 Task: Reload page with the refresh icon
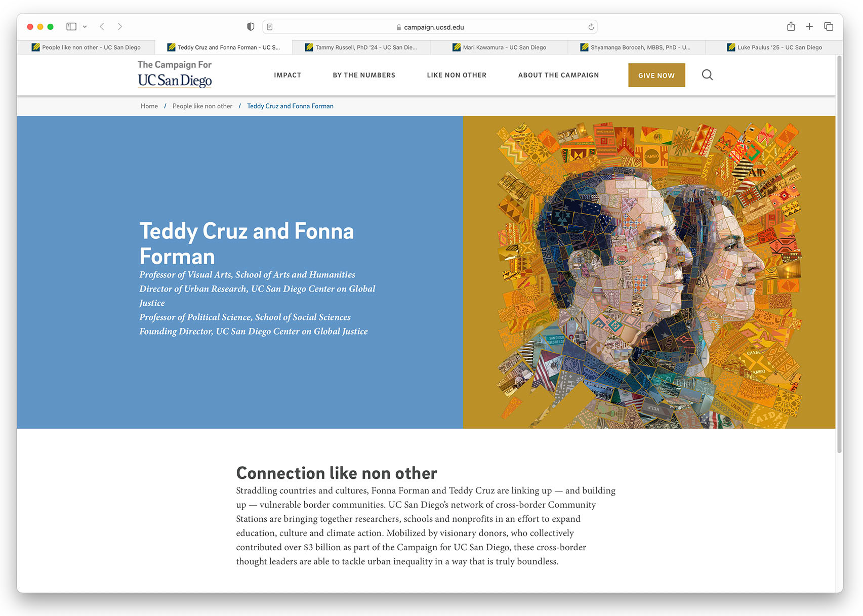pyautogui.click(x=591, y=27)
